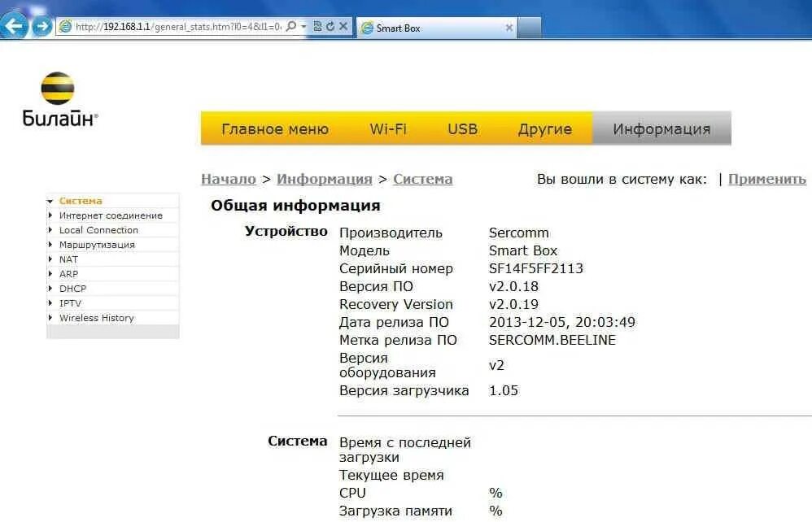Click the hardware version v2 value
This screenshot has height=522, width=812.
(x=496, y=366)
